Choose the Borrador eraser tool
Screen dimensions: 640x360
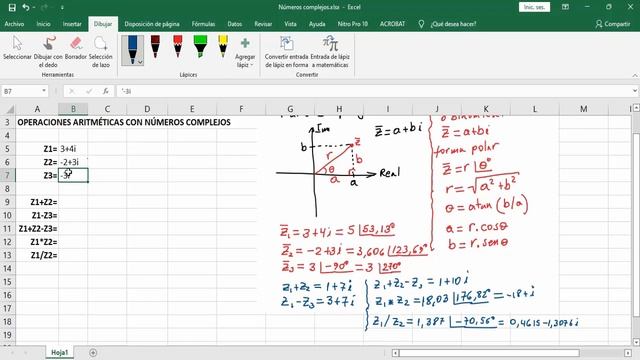(x=76, y=48)
